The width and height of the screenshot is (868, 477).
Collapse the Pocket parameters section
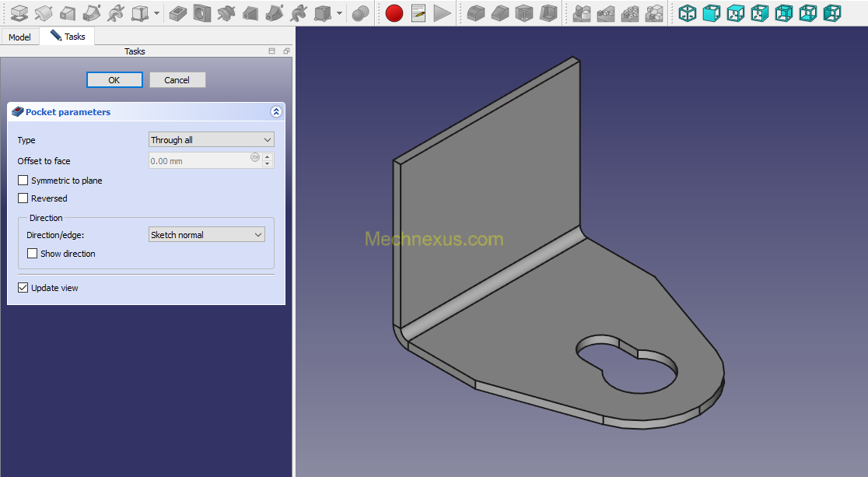[275, 112]
